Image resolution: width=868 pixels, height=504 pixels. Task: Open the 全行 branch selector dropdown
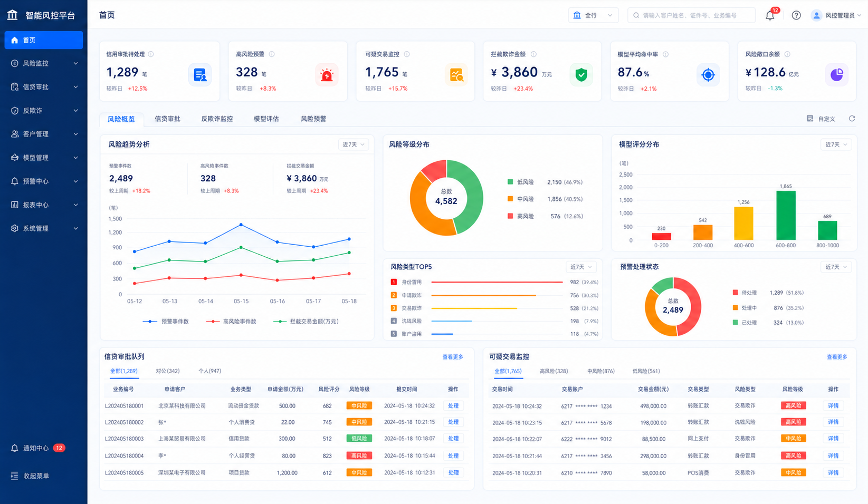(x=593, y=15)
